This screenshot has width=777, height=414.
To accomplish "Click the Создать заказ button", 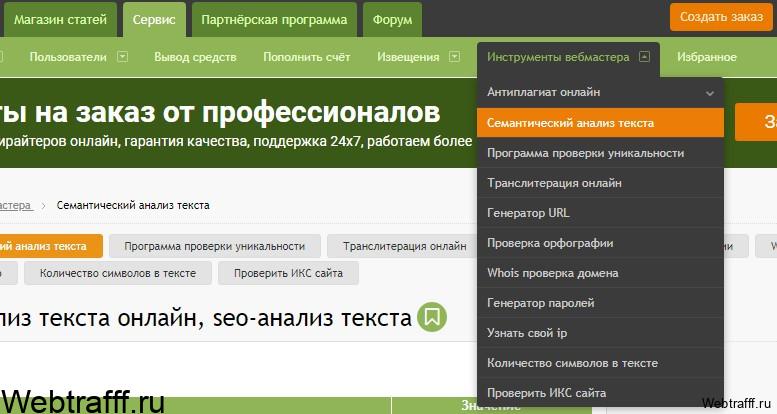I will pyautogui.click(x=721, y=17).
